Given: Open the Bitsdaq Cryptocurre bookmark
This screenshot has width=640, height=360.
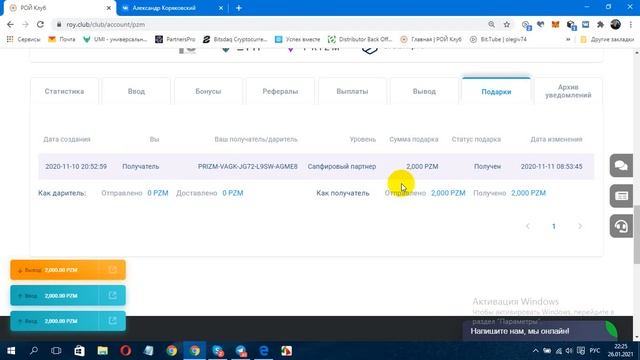Looking at the screenshot, I should click(x=235, y=39).
